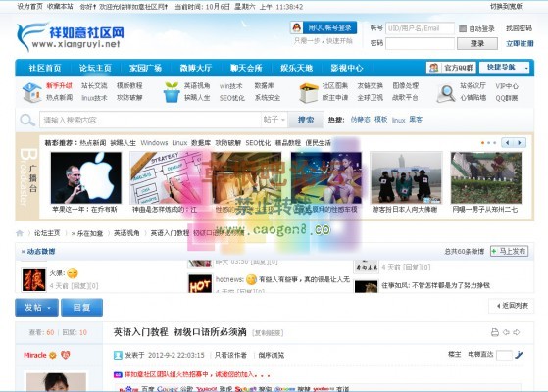Click the next thread arrow icon
This screenshot has width=548, height=392.
tap(517, 332)
